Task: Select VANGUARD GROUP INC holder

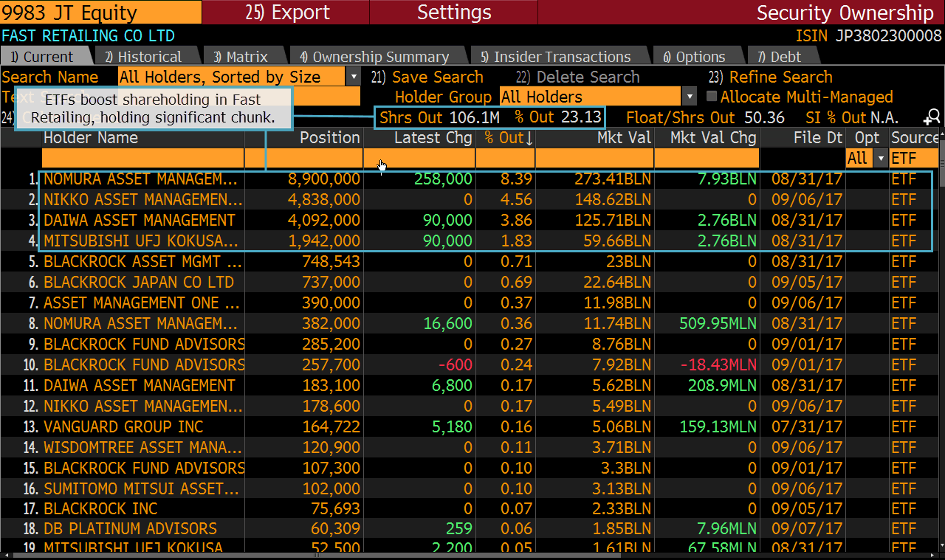Action: [123, 426]
